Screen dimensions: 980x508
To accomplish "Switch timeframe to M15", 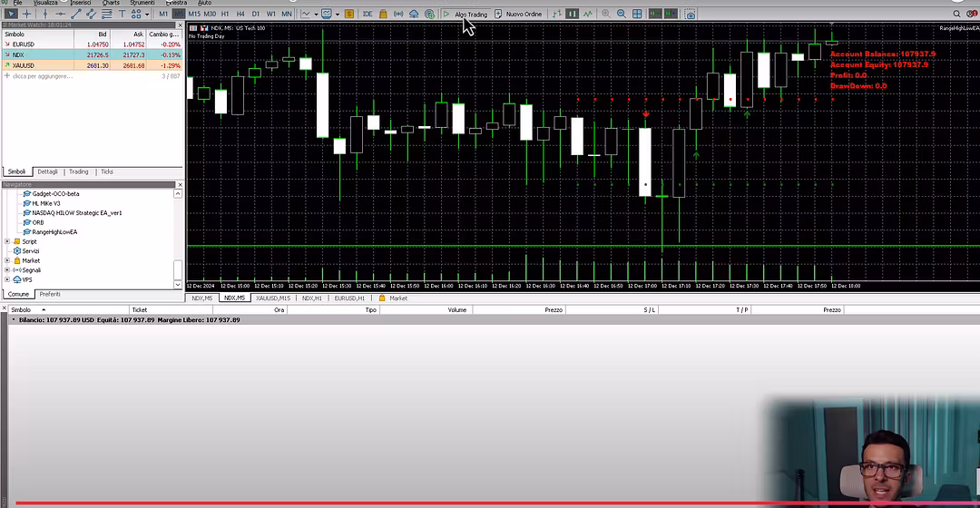I will pos(194,14).
